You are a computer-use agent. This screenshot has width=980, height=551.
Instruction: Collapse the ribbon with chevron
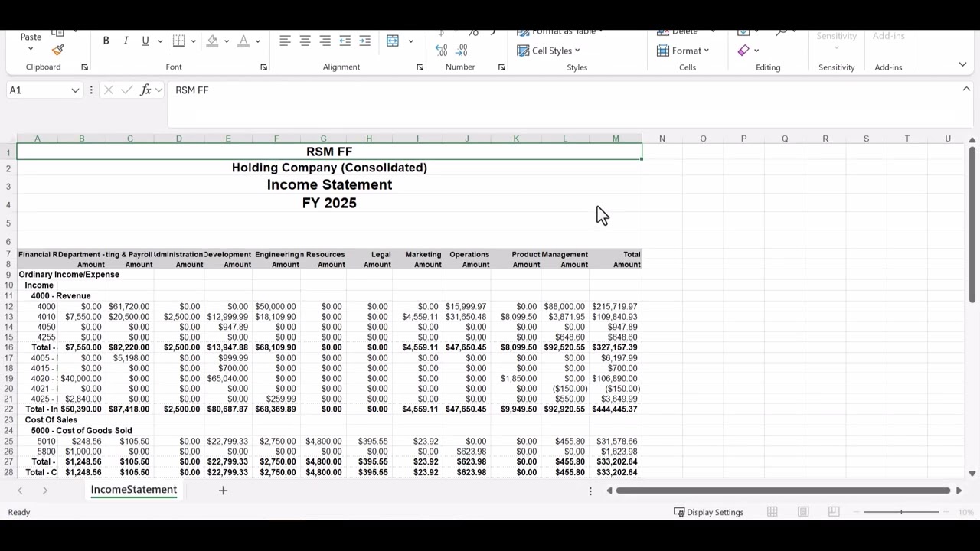point(962,64)
